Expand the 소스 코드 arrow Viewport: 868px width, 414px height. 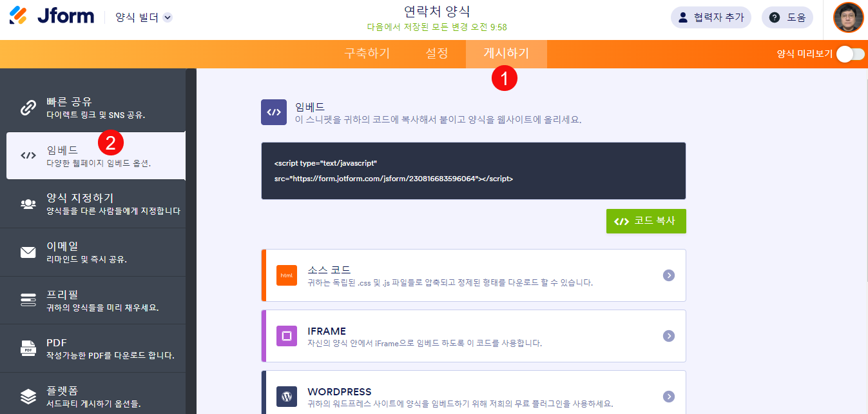tap(669, 275)
